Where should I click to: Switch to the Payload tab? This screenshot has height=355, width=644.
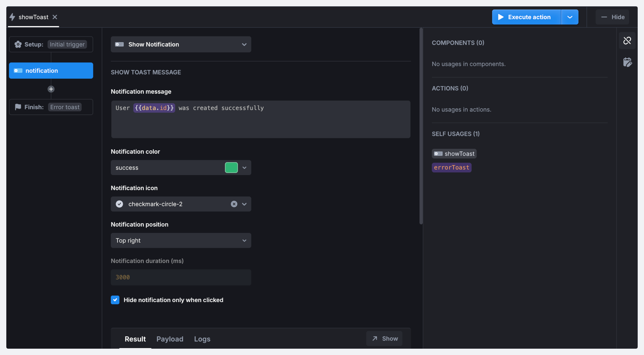[x=170, y=339]
